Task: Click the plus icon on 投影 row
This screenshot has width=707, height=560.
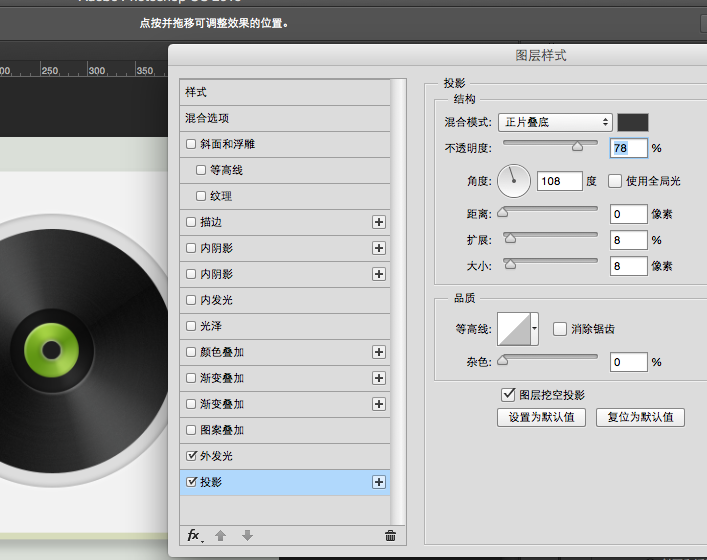Action: pyautogui.click(x=379, y=482)
